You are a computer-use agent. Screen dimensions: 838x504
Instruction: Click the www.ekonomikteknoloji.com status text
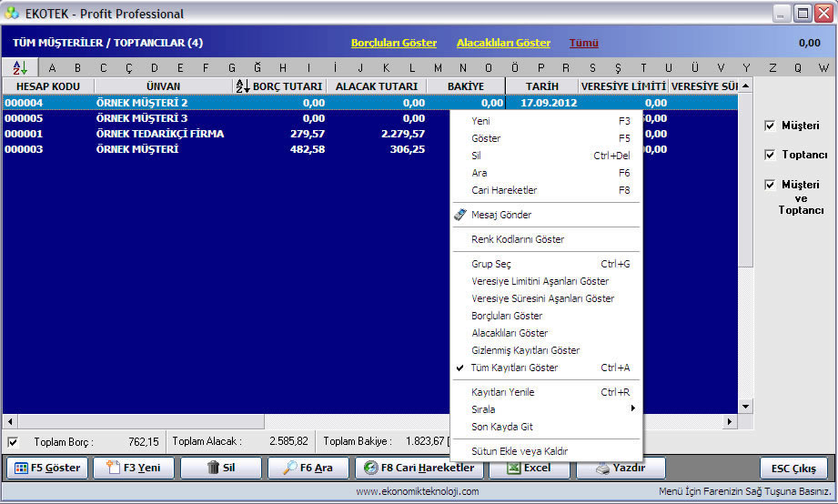[x=418, y=491]
